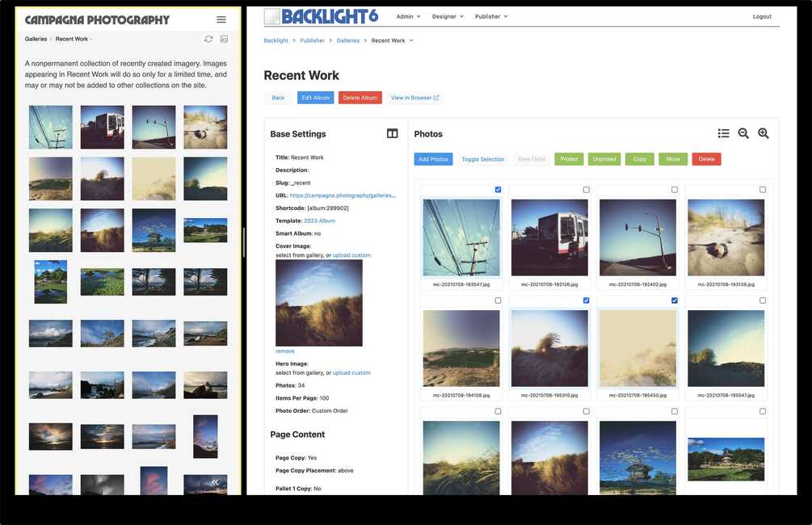Click Add Photos button
The height and width of the screenshot is (525, 812).
point(433,159)
